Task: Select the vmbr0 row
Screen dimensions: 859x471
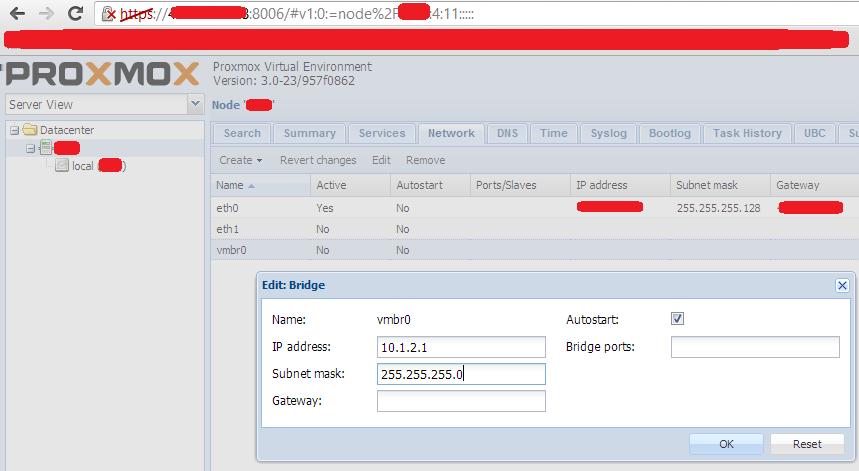Action: [x=535, y=250]
